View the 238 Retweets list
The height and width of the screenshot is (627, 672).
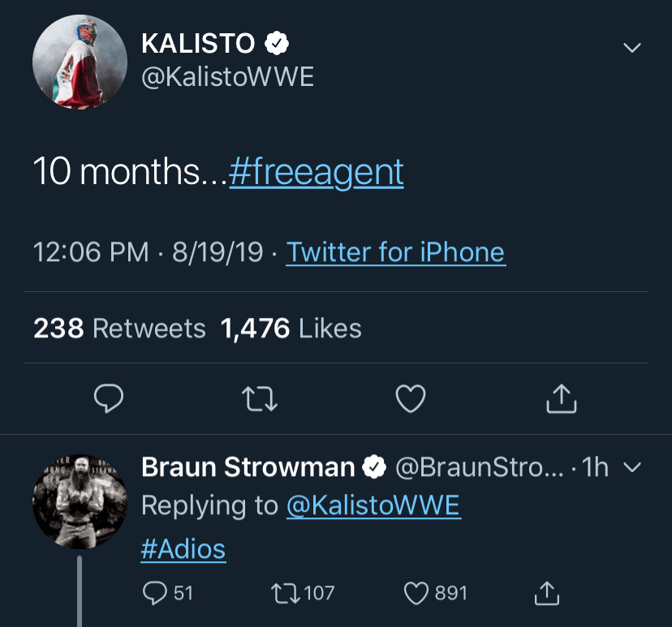(x=119, y=329)
